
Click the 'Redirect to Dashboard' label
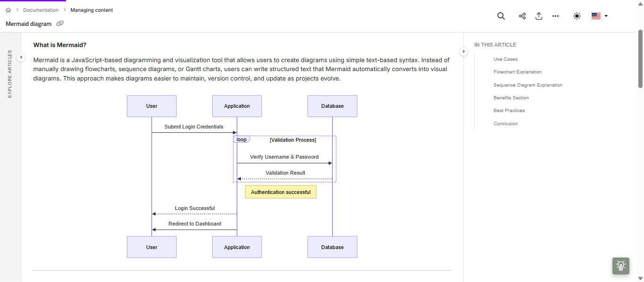coord(195,224)
